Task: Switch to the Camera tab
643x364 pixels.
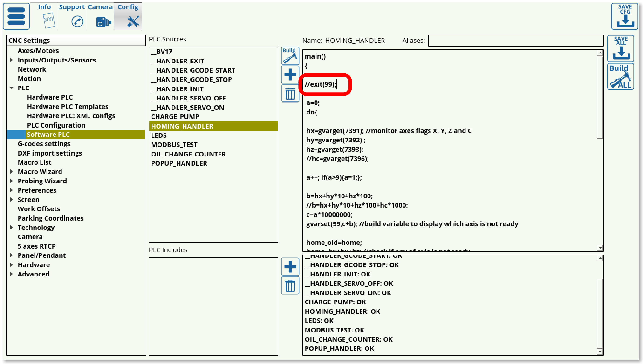Action: click(x=100, y=16)
